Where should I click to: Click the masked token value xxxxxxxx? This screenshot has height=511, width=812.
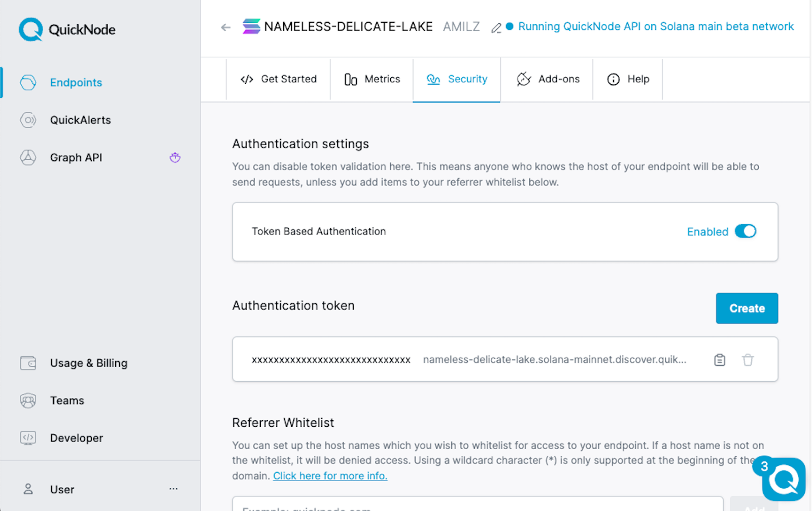point(331,360)
